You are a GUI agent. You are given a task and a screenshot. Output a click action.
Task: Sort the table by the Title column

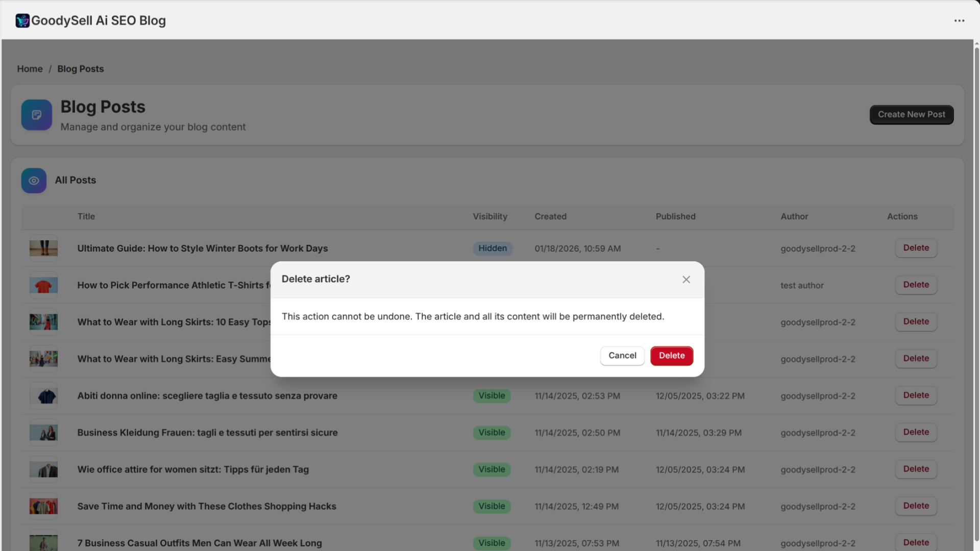point(86,216)
